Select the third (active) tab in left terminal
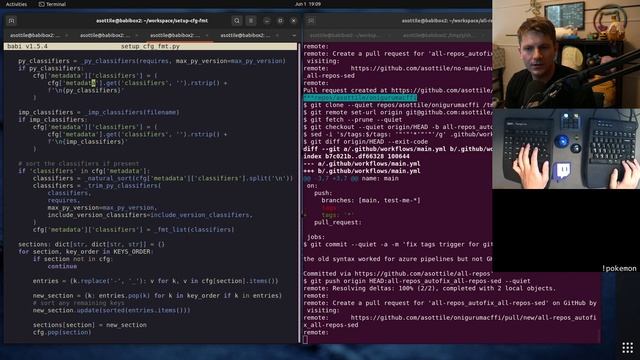This screenshot has height=360, width=640. pos(175,36)
